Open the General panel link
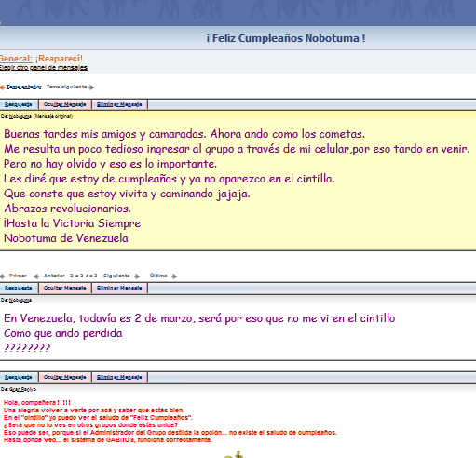The width and height of the screenshot is (476, 458). pyautogui.click(x=16, y=59)
